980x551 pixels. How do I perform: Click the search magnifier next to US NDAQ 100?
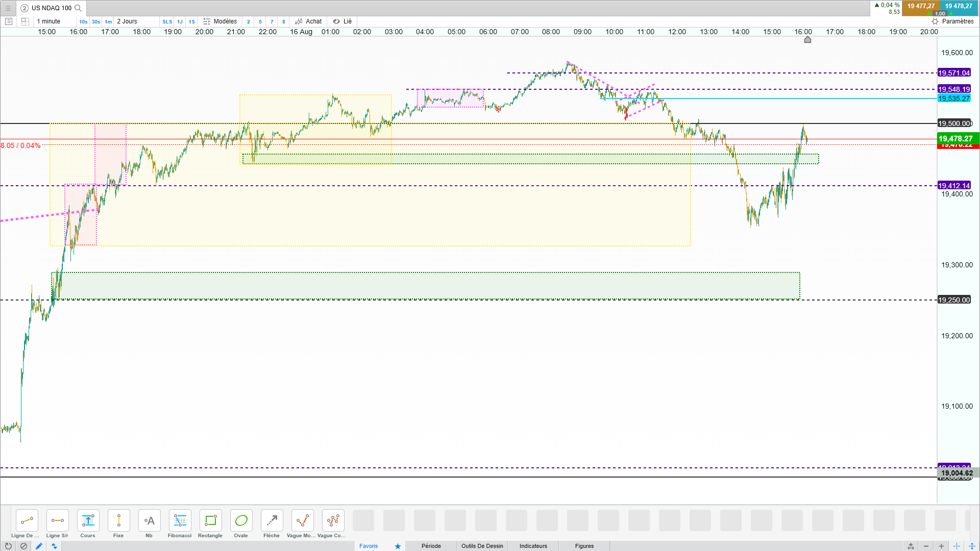coord(78,8)
